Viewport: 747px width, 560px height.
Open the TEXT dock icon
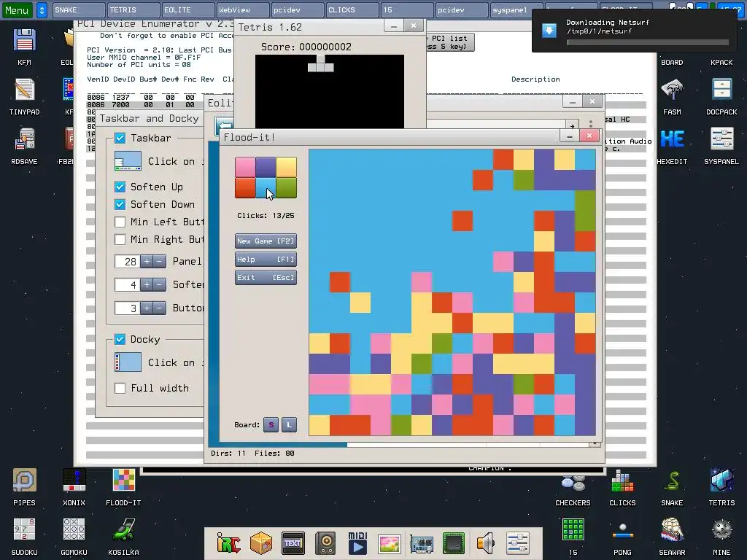[x=293, y=542]
